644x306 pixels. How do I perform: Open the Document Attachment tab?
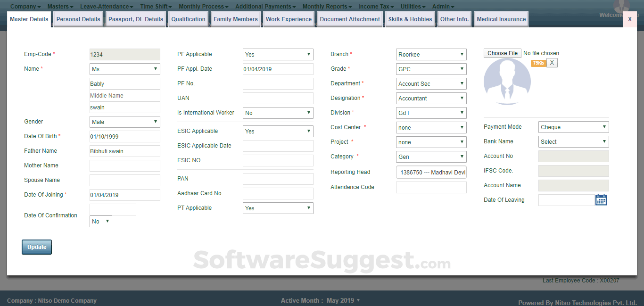click(x=350, y=19)
